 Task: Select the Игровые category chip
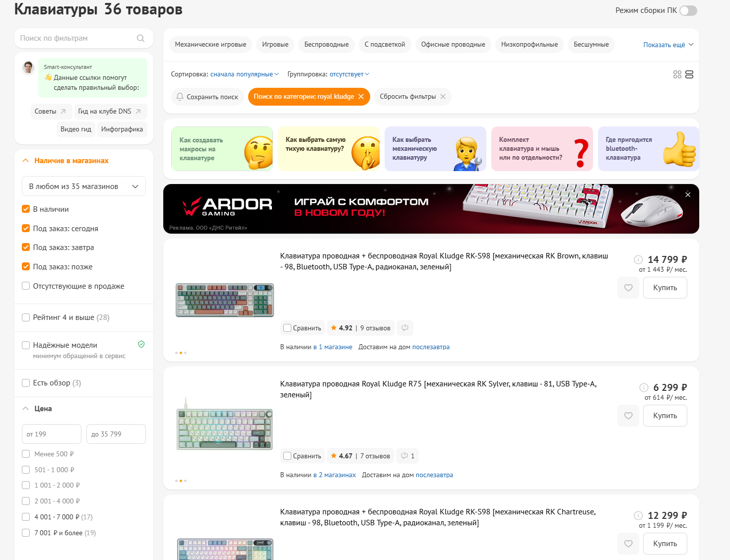tap(275, 45)
